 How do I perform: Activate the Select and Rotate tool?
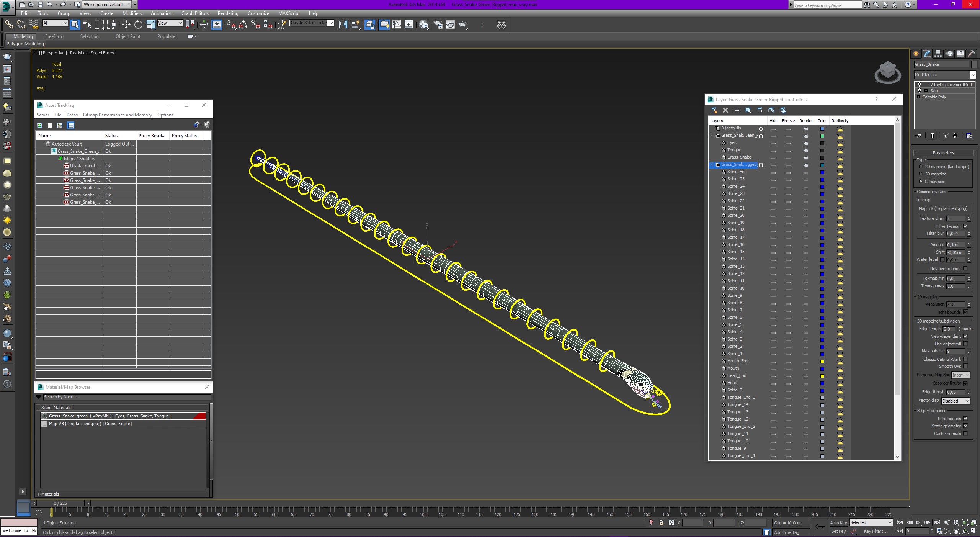[x=138, y=25]
